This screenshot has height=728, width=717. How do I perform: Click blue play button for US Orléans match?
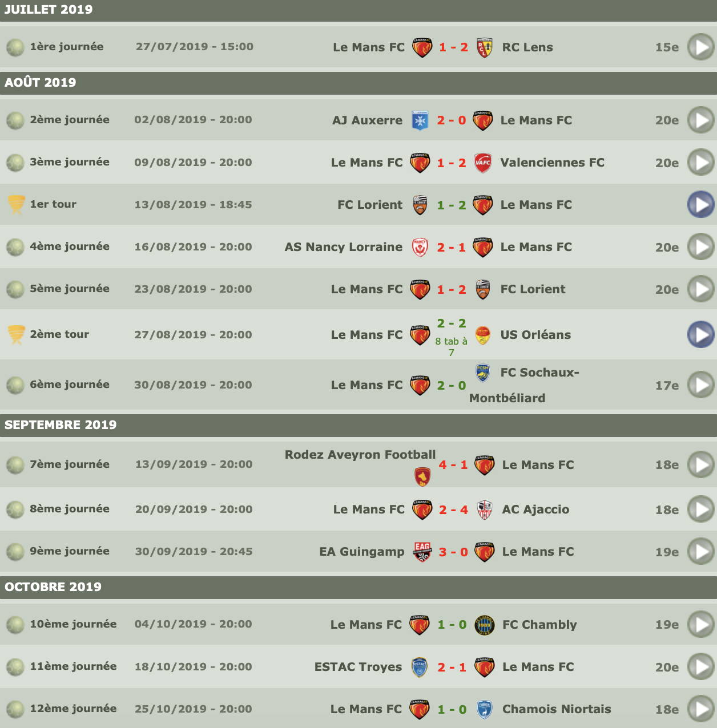click(700, 335)
